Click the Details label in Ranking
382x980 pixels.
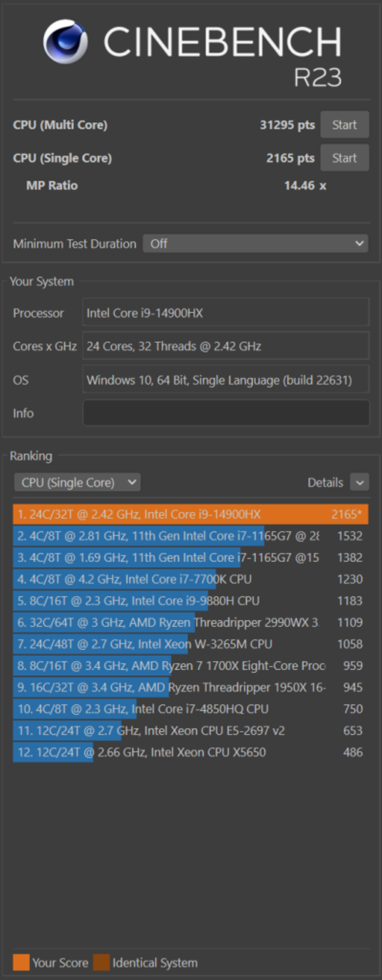pyautogui.click(x=325, y=483)
